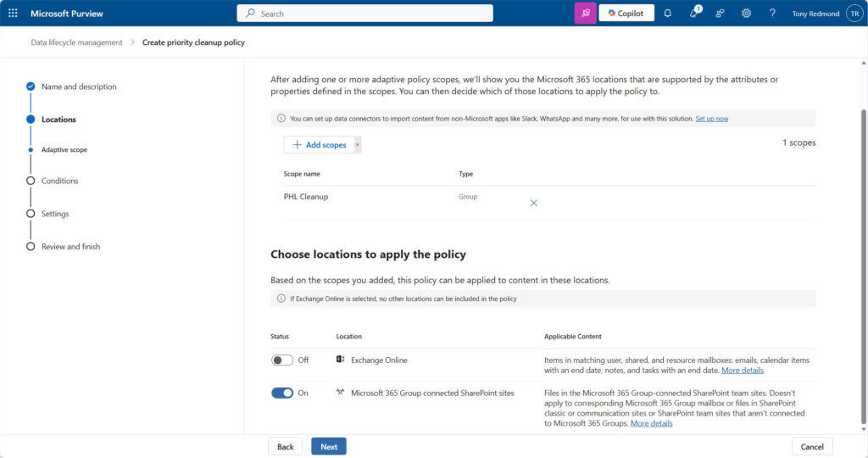Open the what's new icon with badge
This screenshot has height=458, width=868.
click(x=694, y=13)
